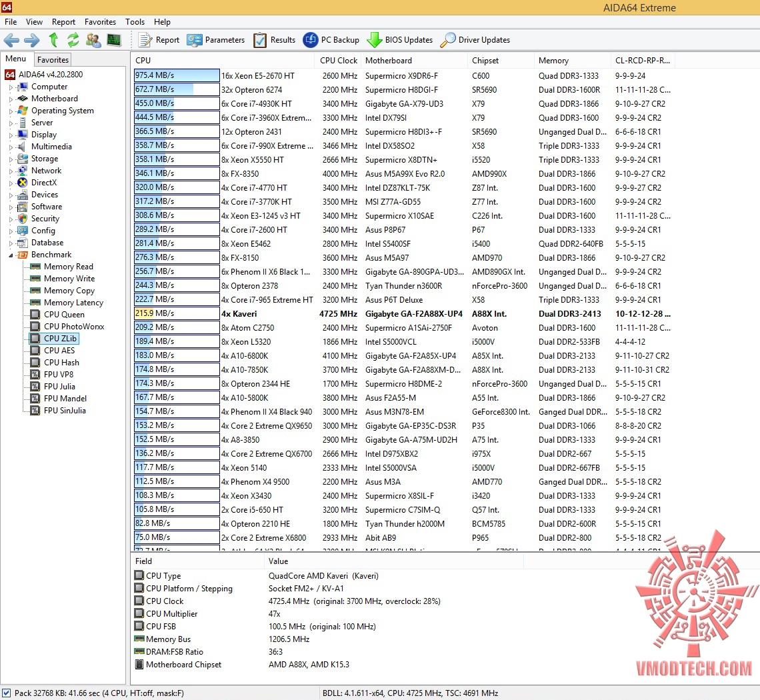
Task: Select Memory Latency benchmark icon
Action: (35, 303)
